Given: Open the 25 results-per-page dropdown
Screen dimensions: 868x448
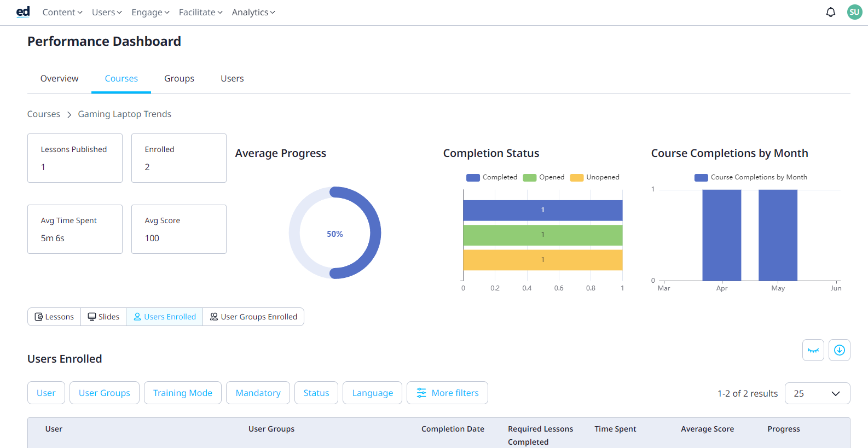Looking at the screenshot, I should 817,393.
